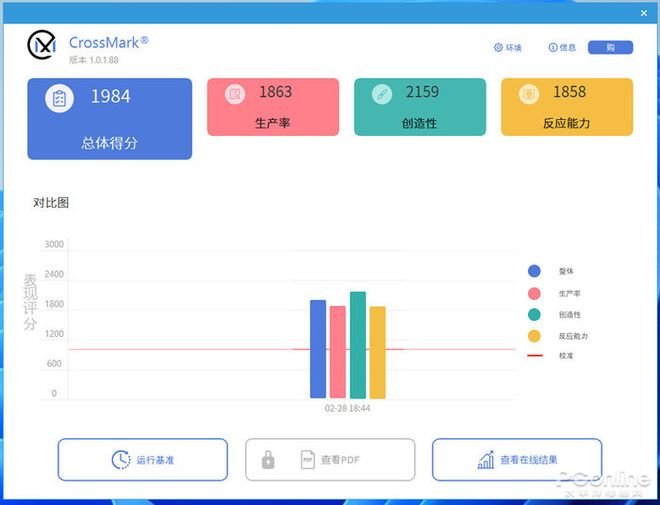The image size is (660, 505).
Task: Click the CrossMark logo icon
Action: [x=42, y=45]
